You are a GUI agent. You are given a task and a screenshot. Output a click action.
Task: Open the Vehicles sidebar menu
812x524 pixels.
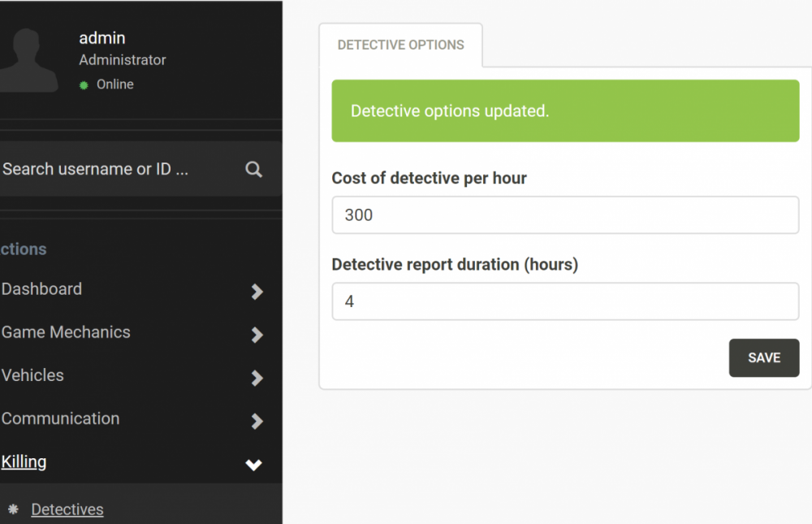click(33, 375)
